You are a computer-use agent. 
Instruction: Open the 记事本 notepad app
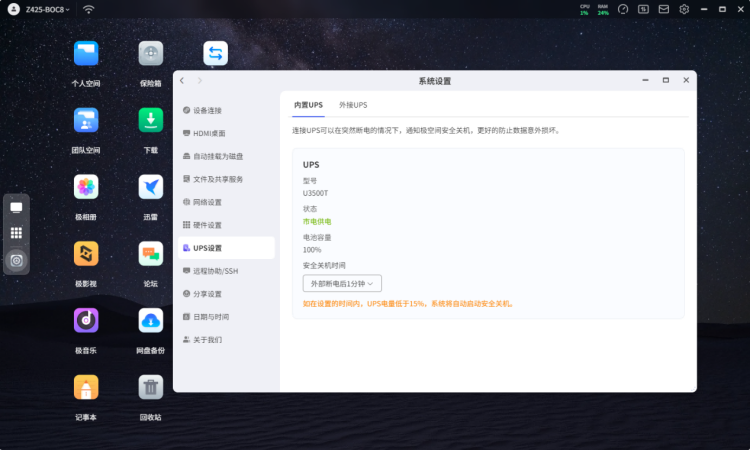(x=86, y=387)
